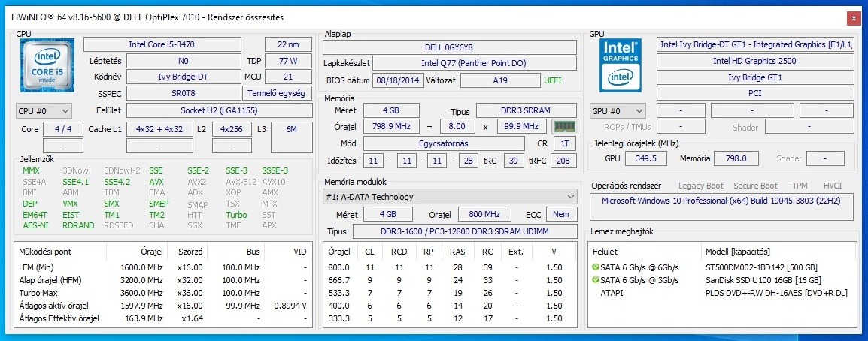Image resolution: width=868 pixels, height=341 pixels.
Task: Click the Léptetés value N0
Action: coord(184,61)
